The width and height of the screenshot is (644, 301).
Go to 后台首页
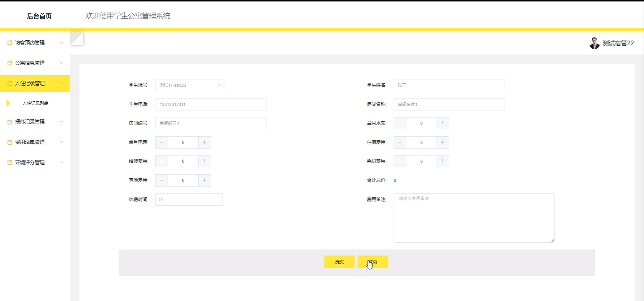(x=39, y=16)
